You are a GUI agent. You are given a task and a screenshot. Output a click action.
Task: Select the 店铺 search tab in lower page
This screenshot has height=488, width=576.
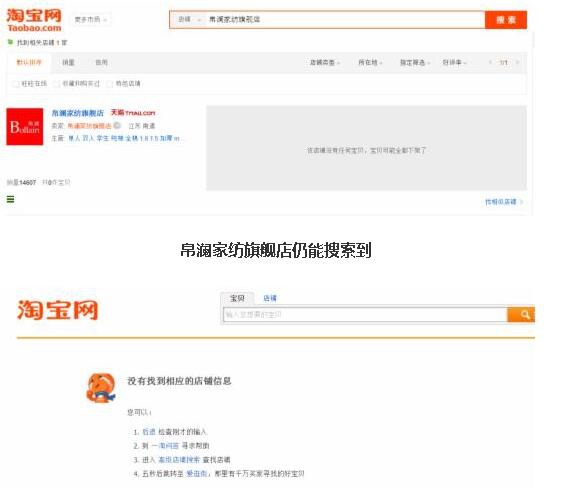pos(270,298)
